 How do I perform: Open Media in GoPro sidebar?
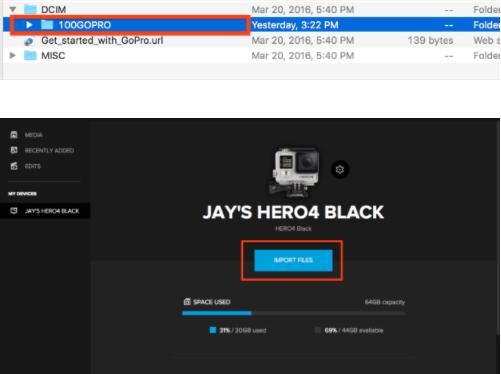pyautogui.click(x=33, y=135)
